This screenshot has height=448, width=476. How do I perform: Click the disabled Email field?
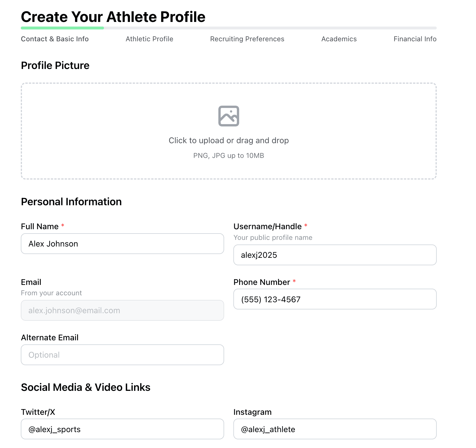(122, 310)
